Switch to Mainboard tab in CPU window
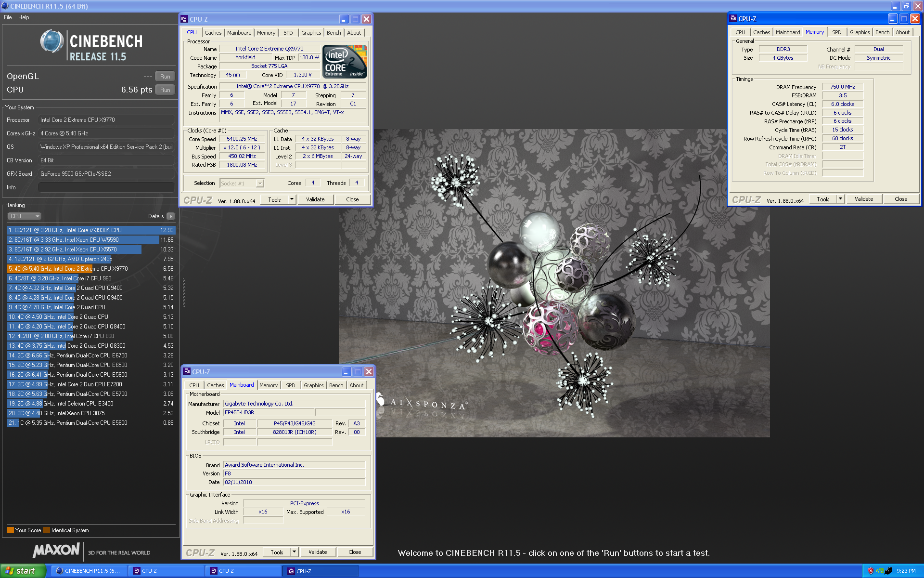924x578 pixels. [x=239, y=33]
